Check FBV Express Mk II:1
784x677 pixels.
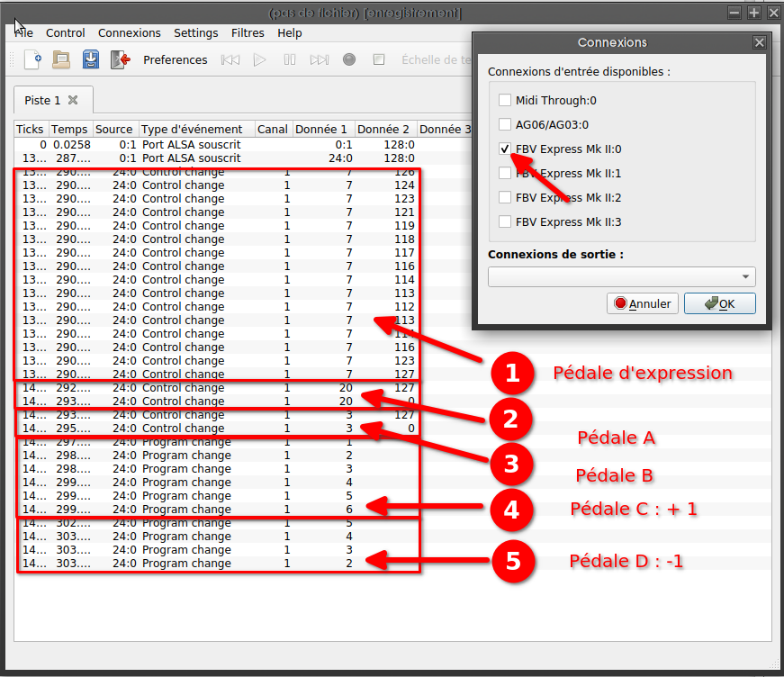coord(505,173)
